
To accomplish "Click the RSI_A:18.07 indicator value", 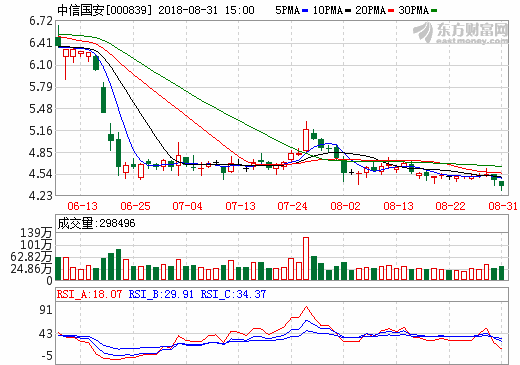I will tap(89, 294).
